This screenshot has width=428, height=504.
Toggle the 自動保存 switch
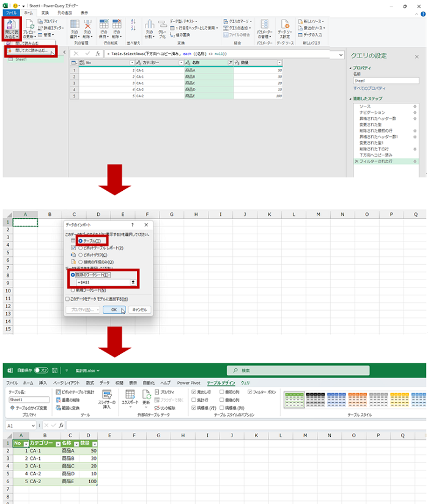click(x=41, y=370)
